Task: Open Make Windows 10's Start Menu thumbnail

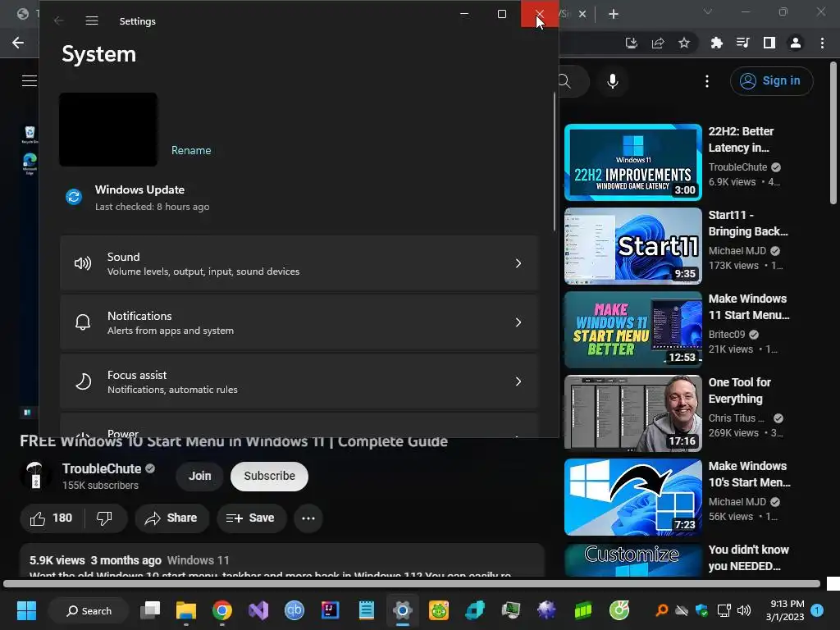Action: [x=632, y=496]
